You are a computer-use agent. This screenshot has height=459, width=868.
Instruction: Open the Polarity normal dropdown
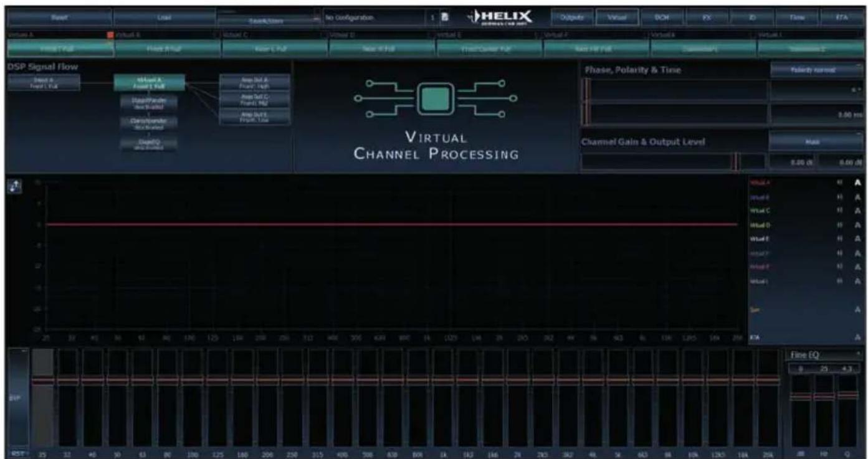click(x=816, y=70)
